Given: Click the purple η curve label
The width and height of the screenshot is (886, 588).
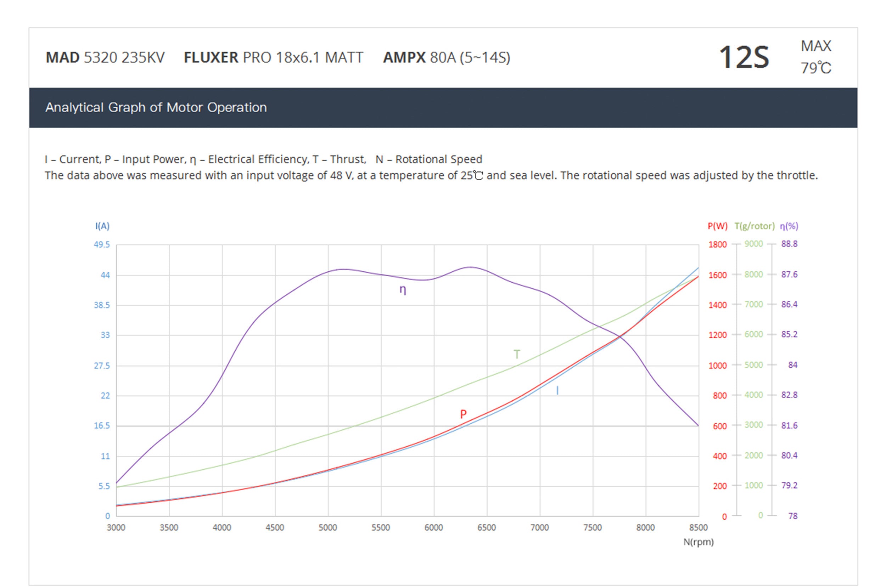Looking at the screenshot, I should pyautogui.click(x=403, y=290).
